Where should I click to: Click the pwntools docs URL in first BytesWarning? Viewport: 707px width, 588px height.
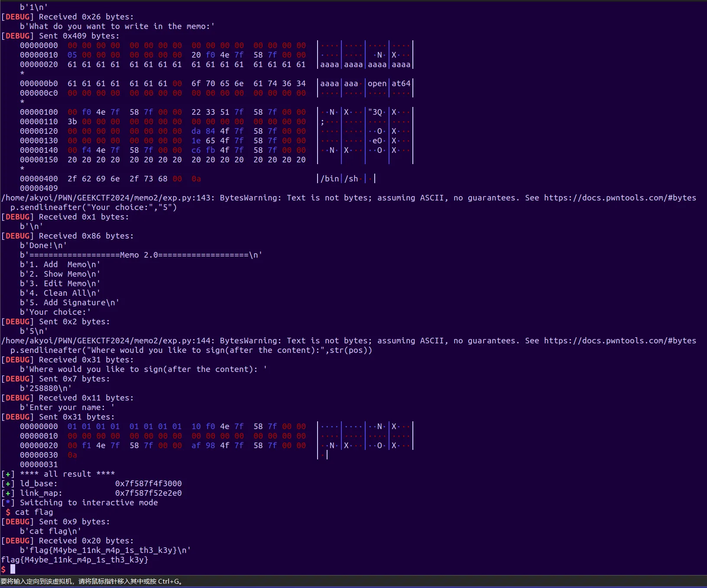point(620,197)
